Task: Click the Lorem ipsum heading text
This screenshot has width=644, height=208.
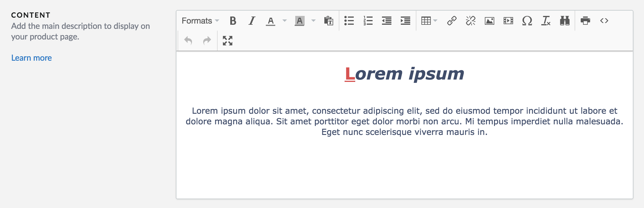Action: point(405,74)
